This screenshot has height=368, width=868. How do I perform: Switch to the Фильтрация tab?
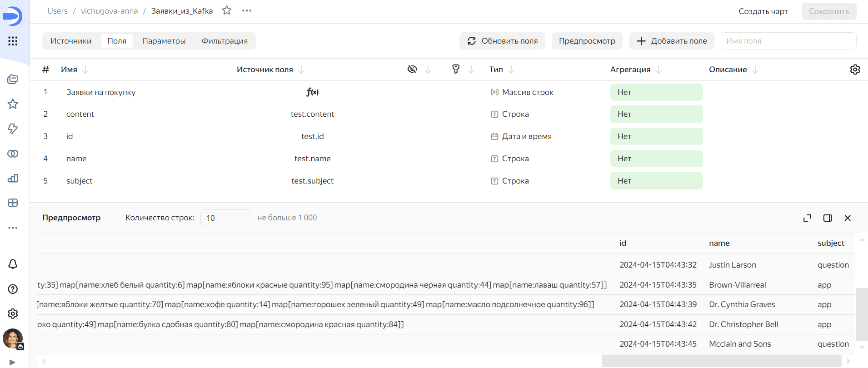pos(224,41)
